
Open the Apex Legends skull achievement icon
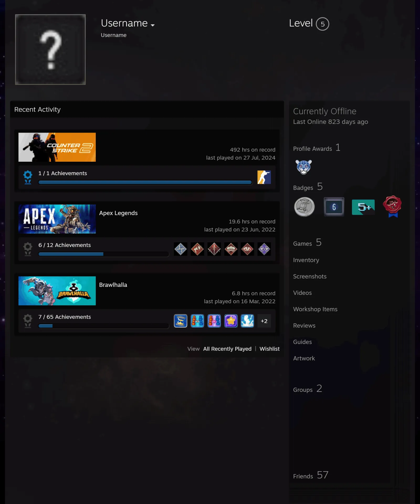231,249
